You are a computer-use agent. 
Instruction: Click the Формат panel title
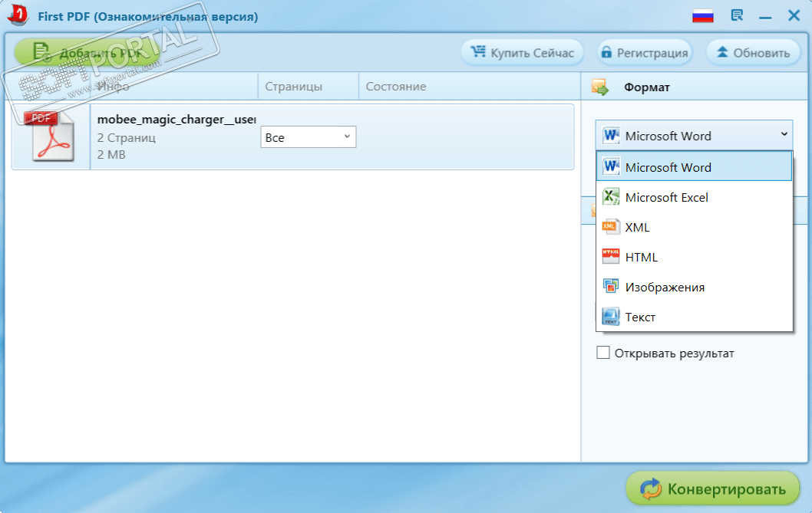pyautogui.click(x=647, y=87)
